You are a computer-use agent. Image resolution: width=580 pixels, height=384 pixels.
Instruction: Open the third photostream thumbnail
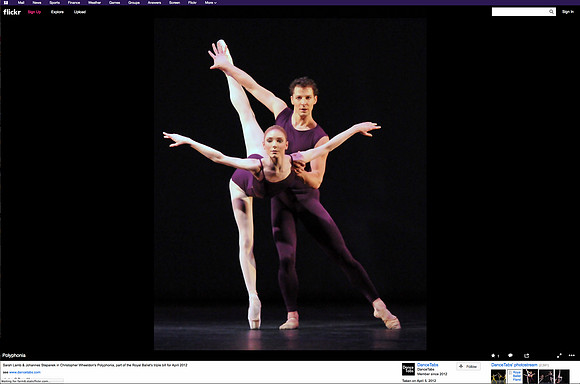[530, 377]
